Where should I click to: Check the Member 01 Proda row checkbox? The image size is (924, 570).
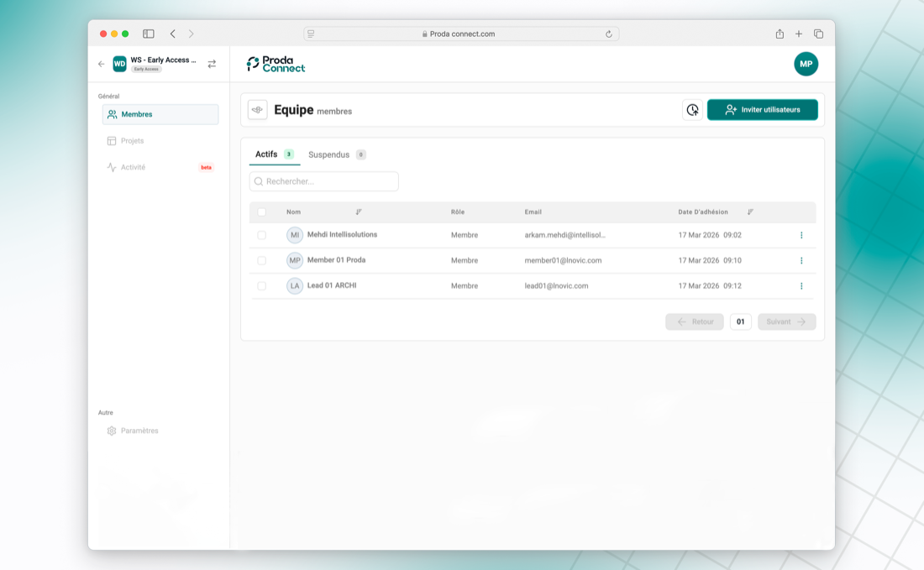tap(261, 260)
